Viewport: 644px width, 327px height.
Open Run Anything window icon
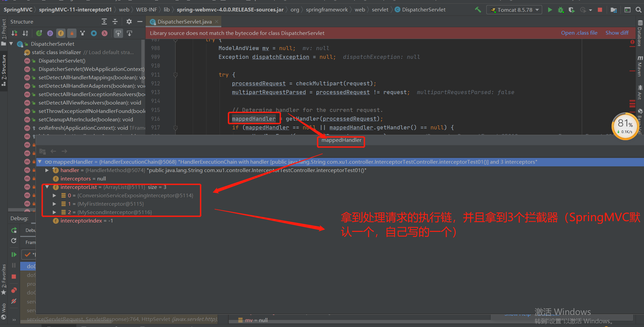628,10
